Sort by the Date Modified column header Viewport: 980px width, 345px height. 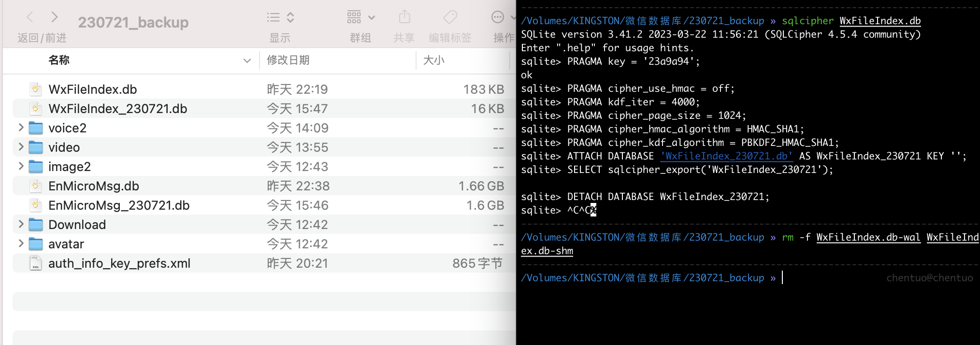pyautogui.click(x=288, y=60)
